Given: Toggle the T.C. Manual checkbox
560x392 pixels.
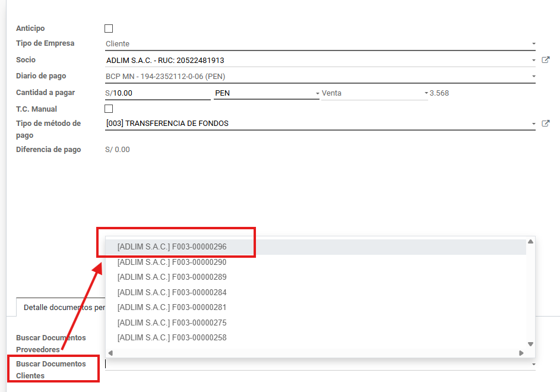Looking at the screenshot, I should click(x=109, y=109).
